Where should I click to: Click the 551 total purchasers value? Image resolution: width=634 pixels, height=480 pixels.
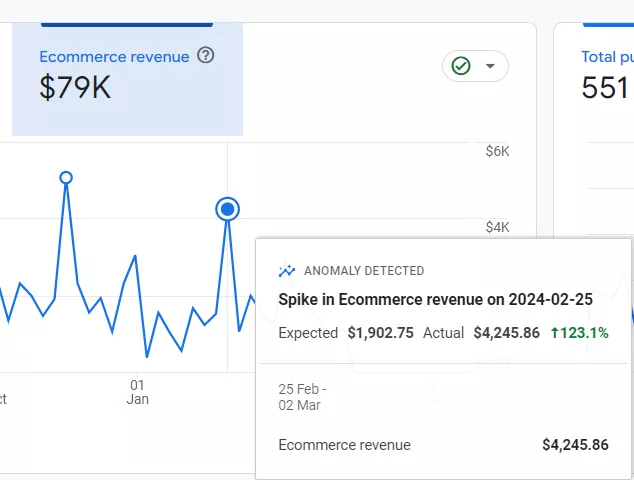[605, 87]
